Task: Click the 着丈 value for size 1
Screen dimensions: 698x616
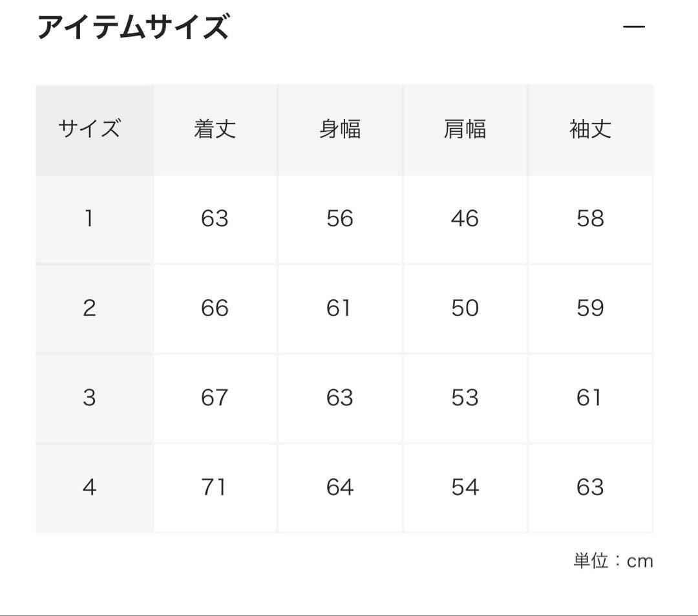Action: (215, 218)
